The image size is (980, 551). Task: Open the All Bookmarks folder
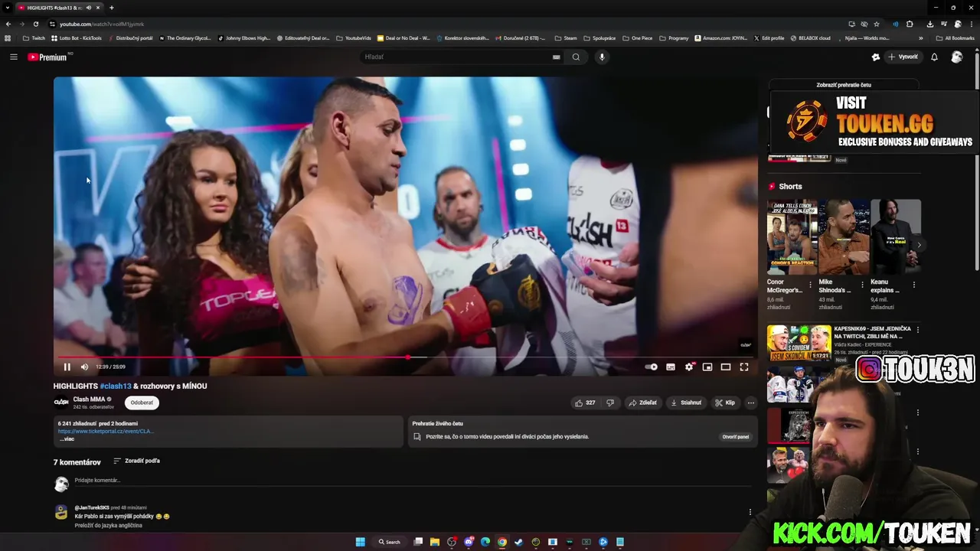(955, 37)
